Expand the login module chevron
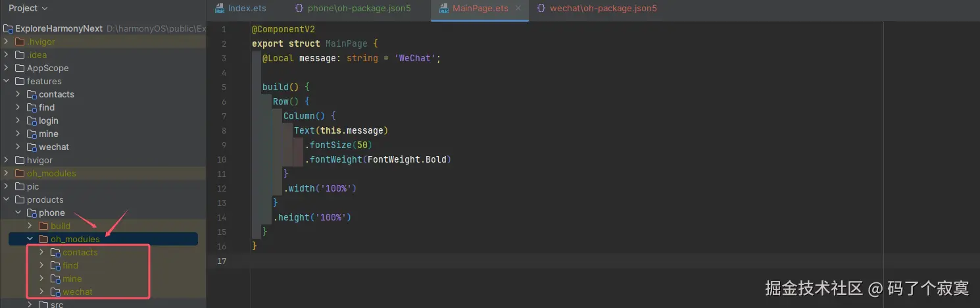 pyautogui.click(x=18, y=120)
